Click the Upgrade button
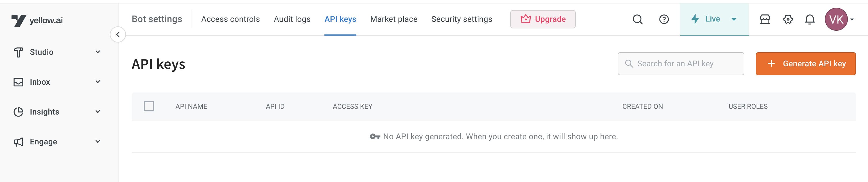Image resolution: width=868 pixels, height=182 pixels. coord(542,19)
